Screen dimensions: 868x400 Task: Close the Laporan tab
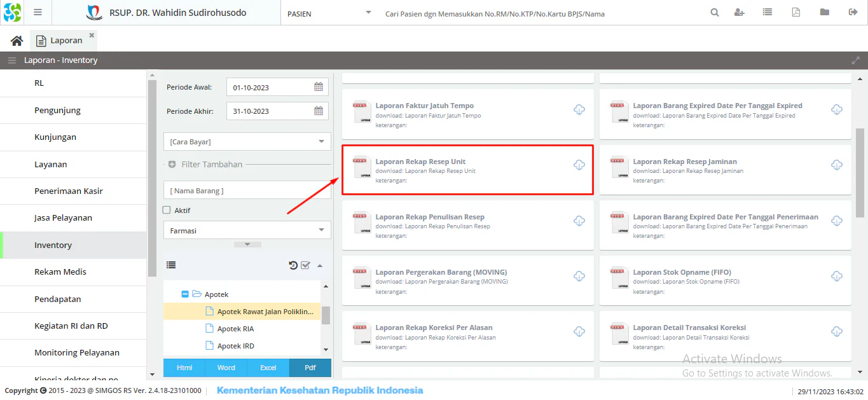pyautogui.click(x=92, y=36)
